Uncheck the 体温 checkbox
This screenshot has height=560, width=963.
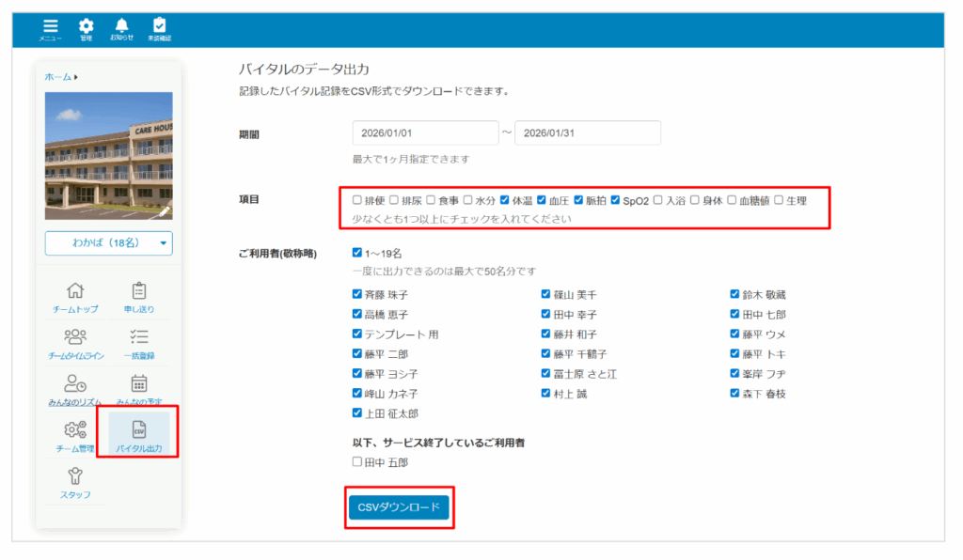505,200
